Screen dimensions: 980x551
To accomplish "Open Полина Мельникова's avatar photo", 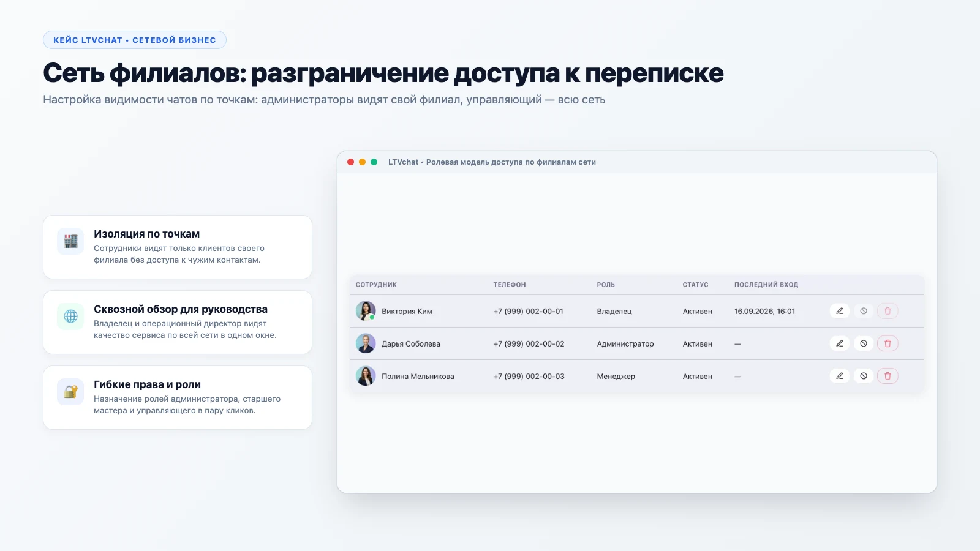I will coord(366,376).
